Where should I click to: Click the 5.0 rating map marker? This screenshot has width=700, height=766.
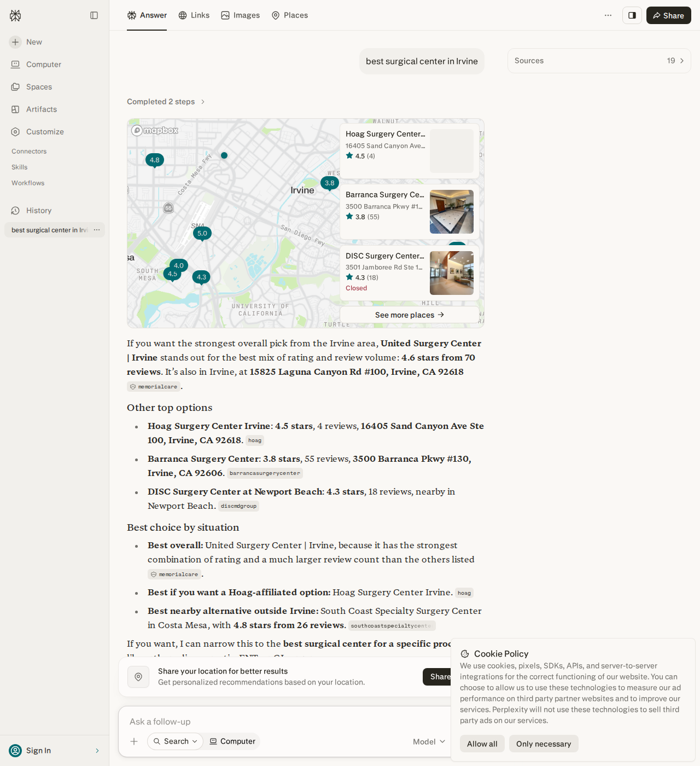(202, 234)
